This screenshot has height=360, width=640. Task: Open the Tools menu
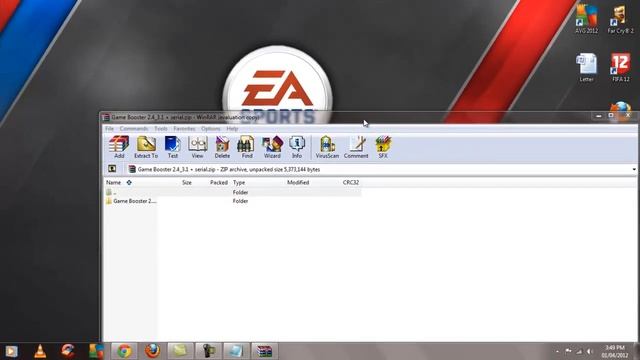coord(161,129)
